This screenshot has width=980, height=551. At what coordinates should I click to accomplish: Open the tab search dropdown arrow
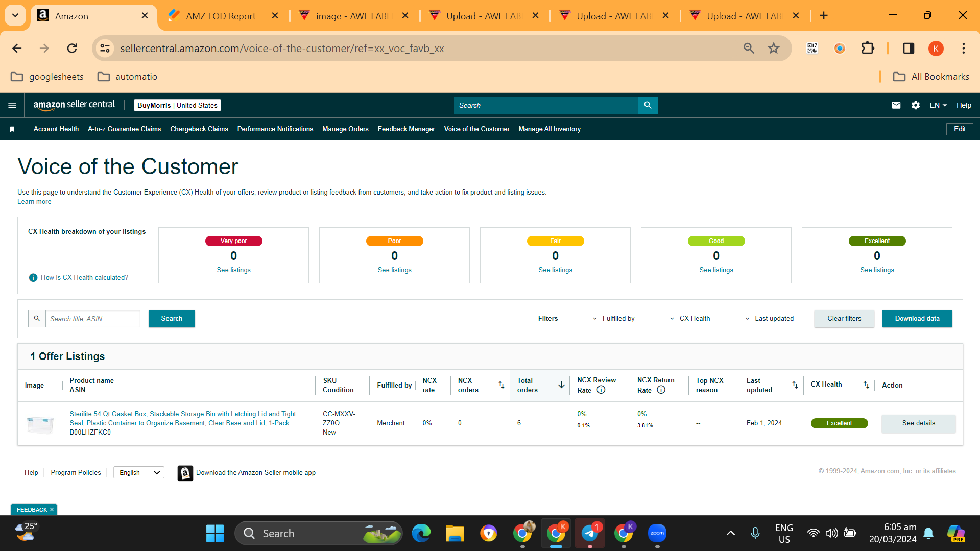coord(15,16)
